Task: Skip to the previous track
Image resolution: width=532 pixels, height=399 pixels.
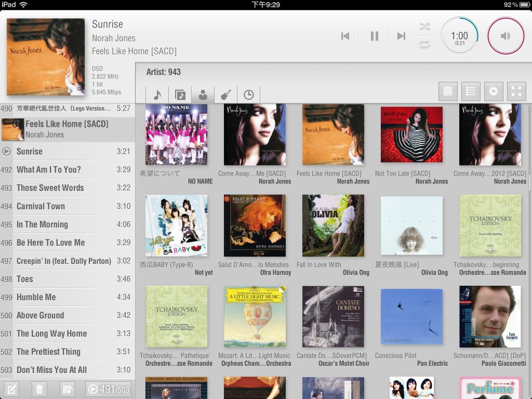Action: pos(345,36)
